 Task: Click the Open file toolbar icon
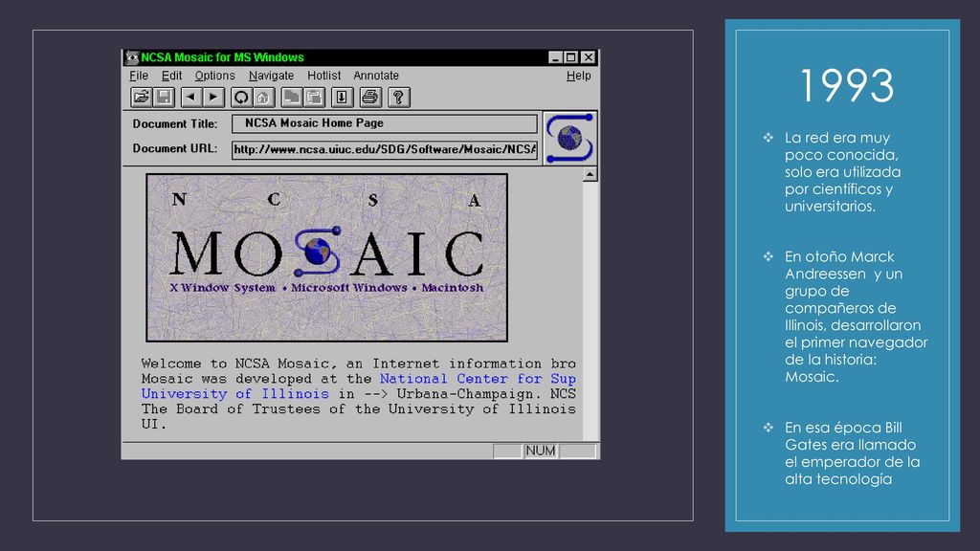[142, 98]
